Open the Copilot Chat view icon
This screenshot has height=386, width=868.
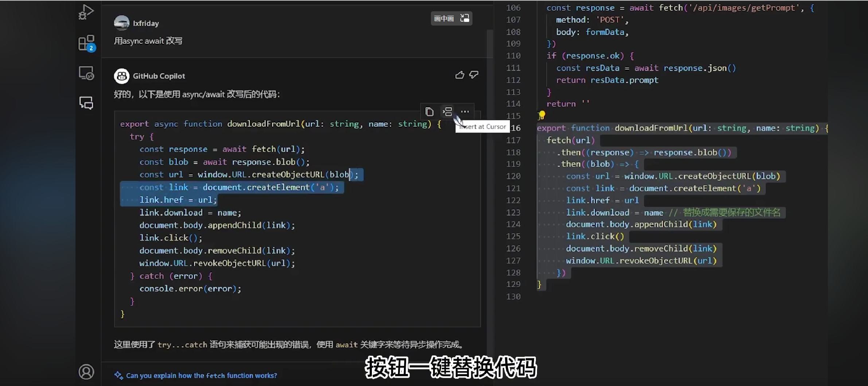tap(86, 103)
